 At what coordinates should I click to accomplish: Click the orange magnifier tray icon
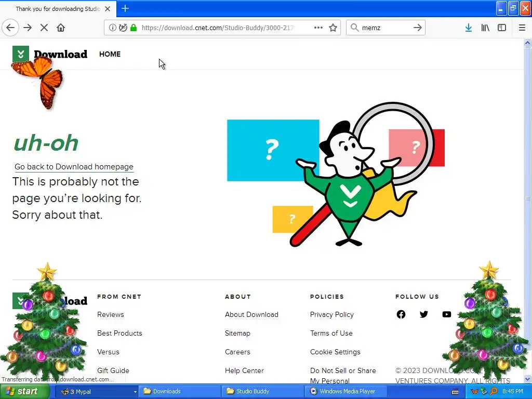click(494, 392)
